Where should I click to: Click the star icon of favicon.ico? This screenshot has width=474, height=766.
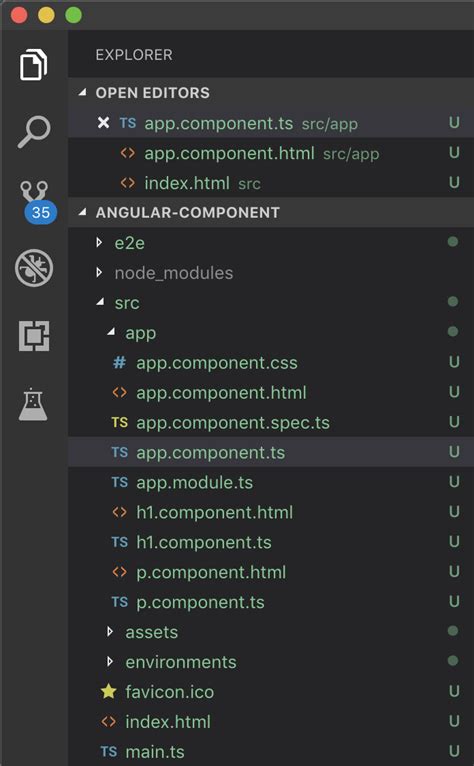pos(108,691)
